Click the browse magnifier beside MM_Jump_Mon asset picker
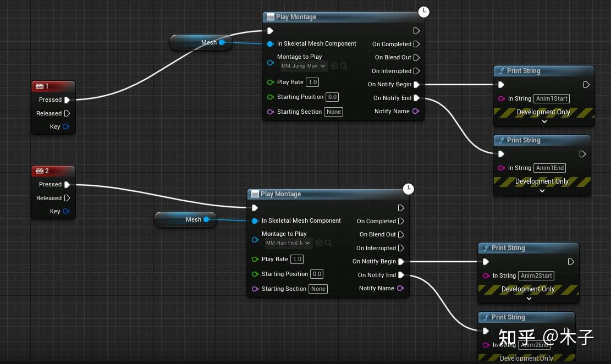 [x=343, y=65]
